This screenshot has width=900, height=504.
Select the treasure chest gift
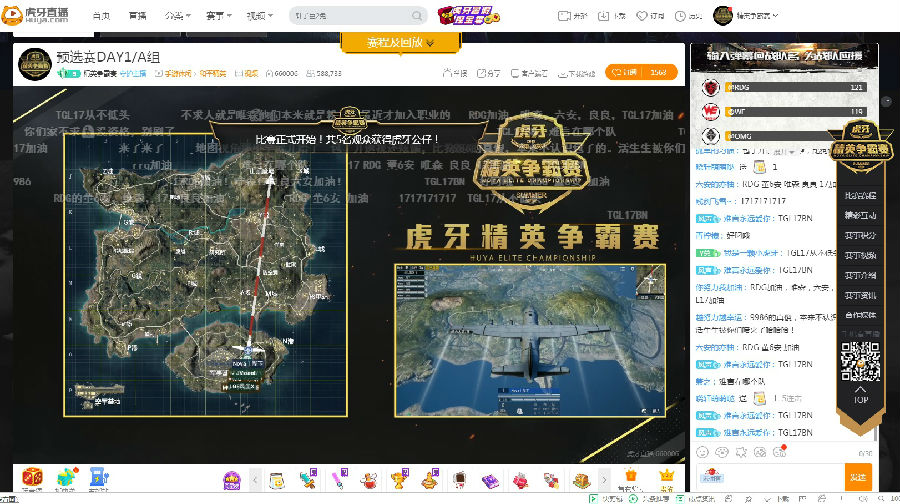(x=581, y=480)
